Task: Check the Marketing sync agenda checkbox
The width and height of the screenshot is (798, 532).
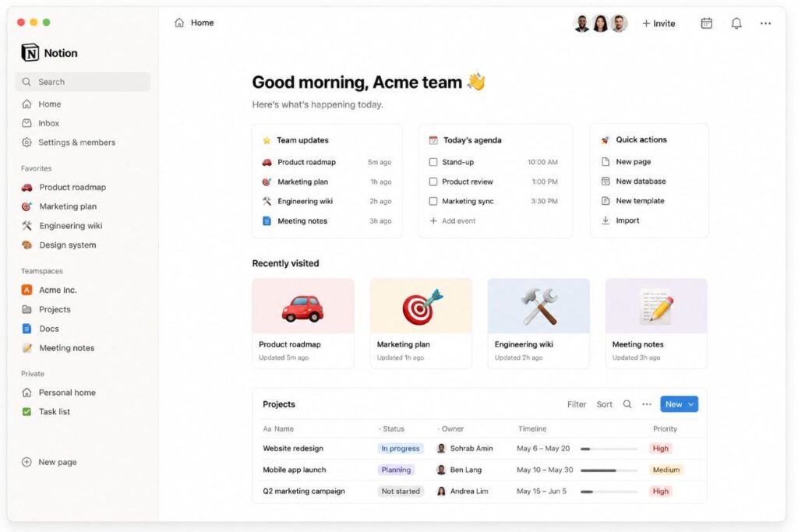Action: tap(433, 202)
